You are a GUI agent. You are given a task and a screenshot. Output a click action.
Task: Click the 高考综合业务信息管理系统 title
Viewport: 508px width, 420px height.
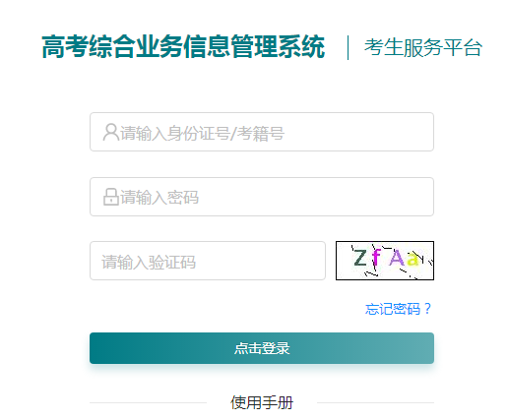[183, 47]
